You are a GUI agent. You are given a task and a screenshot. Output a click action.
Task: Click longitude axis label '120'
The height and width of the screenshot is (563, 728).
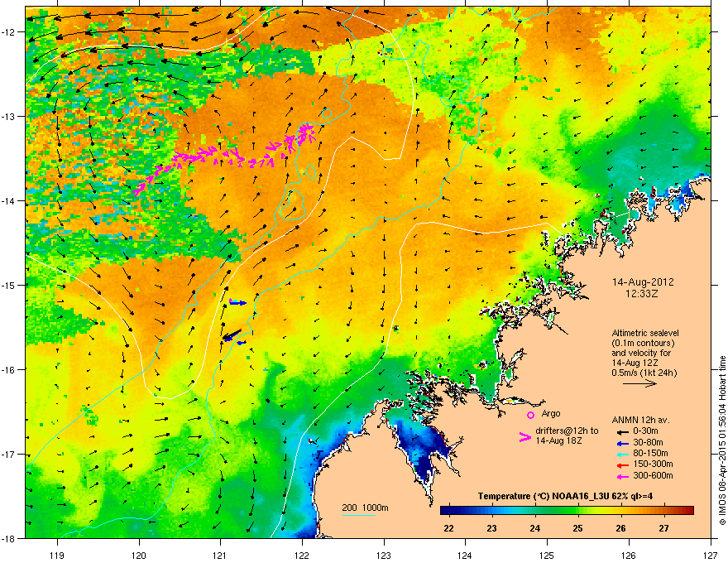[x=139, y=555]
